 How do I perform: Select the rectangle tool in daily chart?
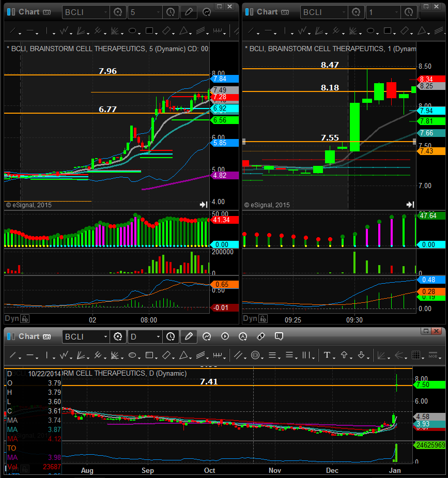tap(149, 355)
